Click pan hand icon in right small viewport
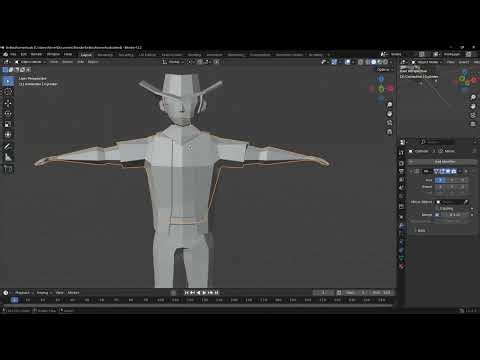The image size is (480, 360). (473, 106)
